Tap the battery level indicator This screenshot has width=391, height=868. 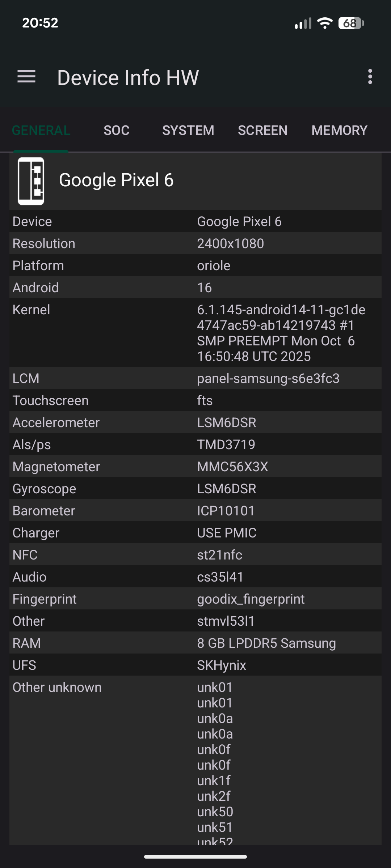point(350,23)
